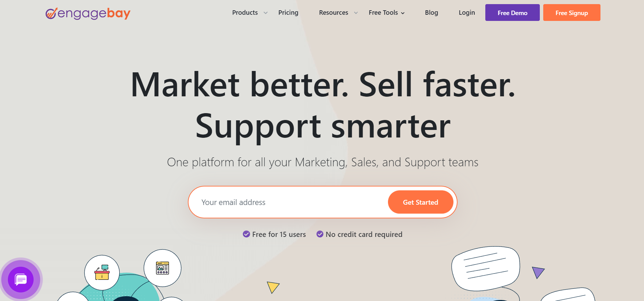Viewport: 644px width, 301px height.
Task: Go to the Blog page
Action: click(x=432, y=13)
